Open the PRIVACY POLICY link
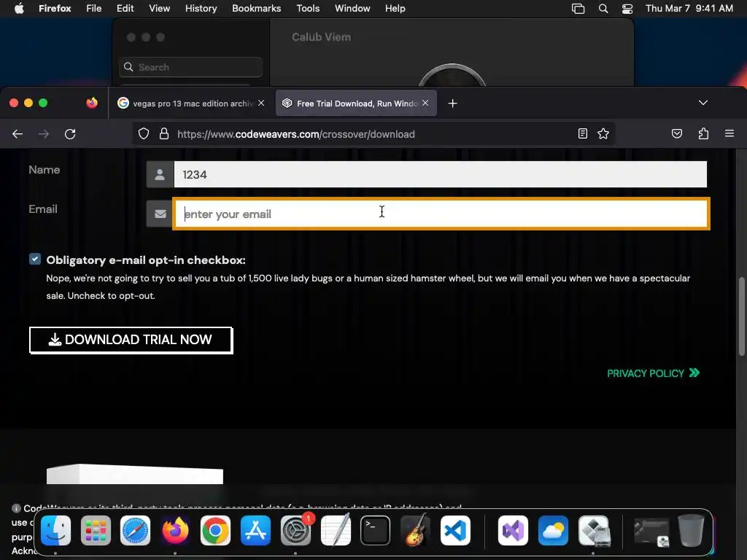The height and width of the screenshot is (560, 747). pos(653,373)
